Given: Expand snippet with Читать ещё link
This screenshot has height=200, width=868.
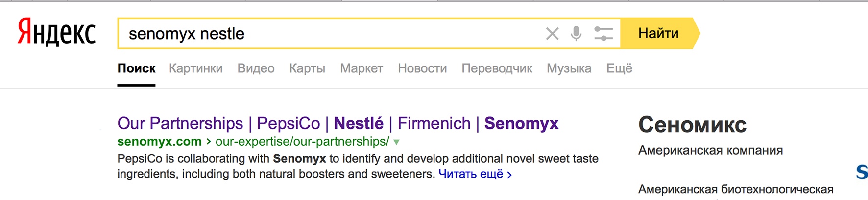Looking at the screenshot, I should click(475, 174).
